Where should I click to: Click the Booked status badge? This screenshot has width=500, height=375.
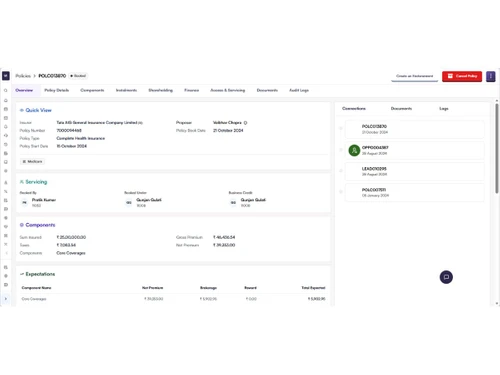point(78,76)
